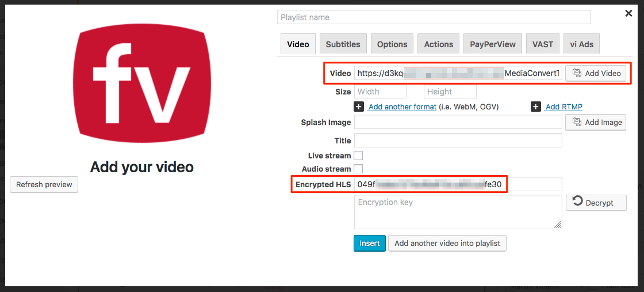Open the Options tab
This screenshot has height=292, width=644.
tap(392, 44)
